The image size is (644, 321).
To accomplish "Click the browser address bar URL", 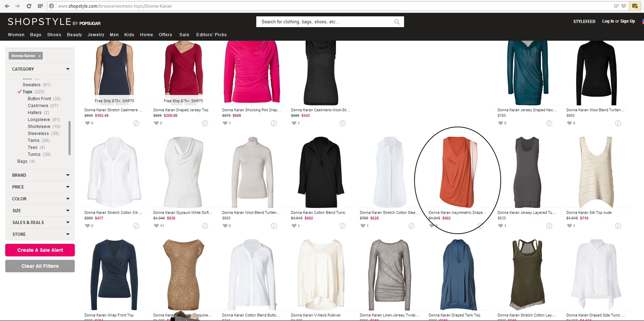I will point(115,6).
